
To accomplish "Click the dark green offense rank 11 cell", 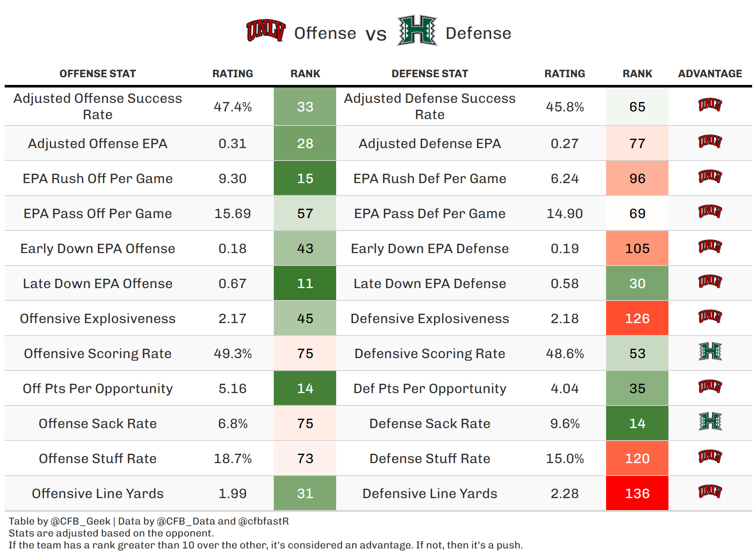I will [x=305, y=283].
